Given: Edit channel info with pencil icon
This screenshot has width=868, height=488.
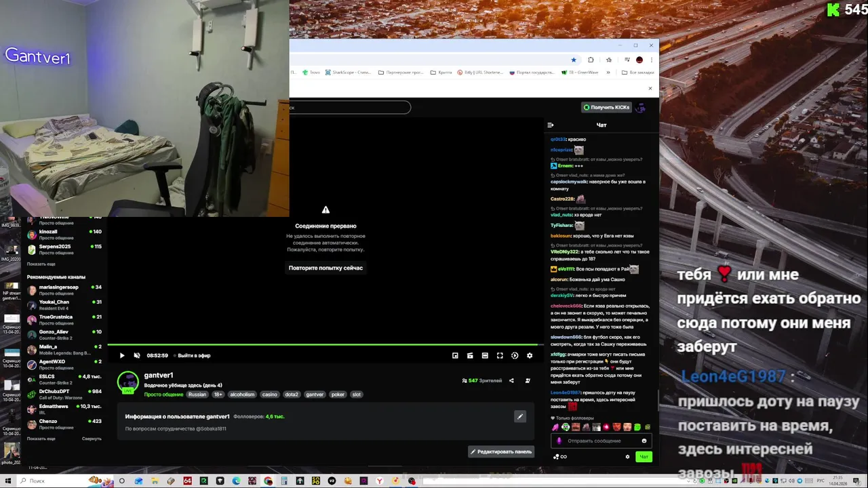Looking at the screenshot, I should click(x=520, y=416).
